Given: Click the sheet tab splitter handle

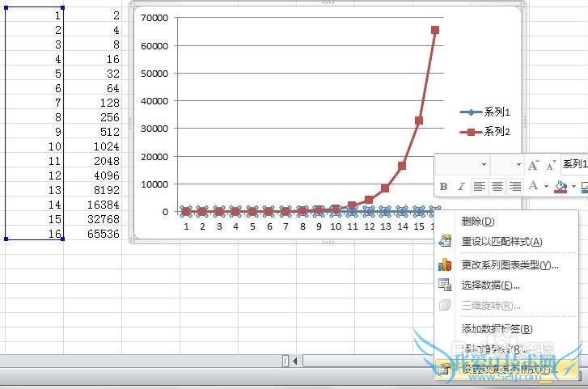Looking at the screenshot, I should 286,361.
